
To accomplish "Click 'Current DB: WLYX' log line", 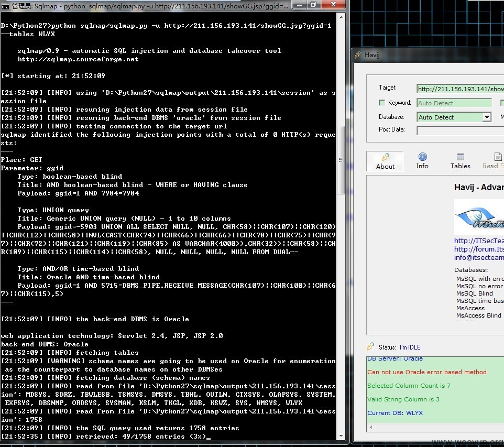I will click(395, 413).
